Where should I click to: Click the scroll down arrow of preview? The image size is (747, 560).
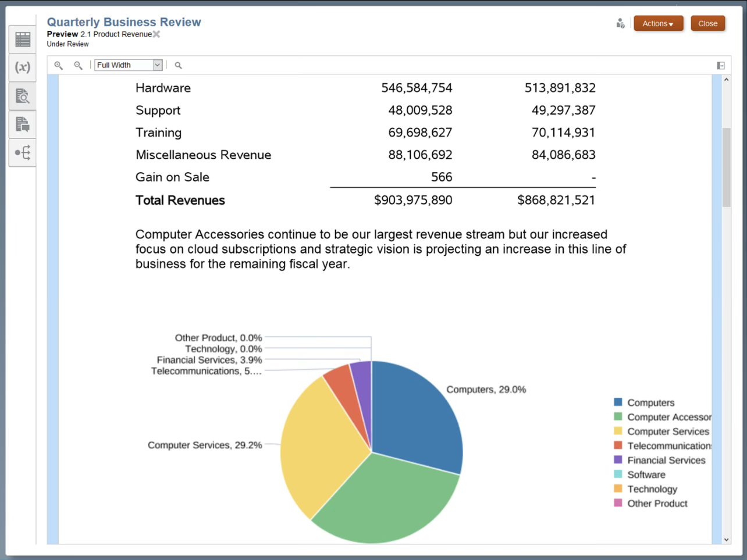click(x=726, y=539)
